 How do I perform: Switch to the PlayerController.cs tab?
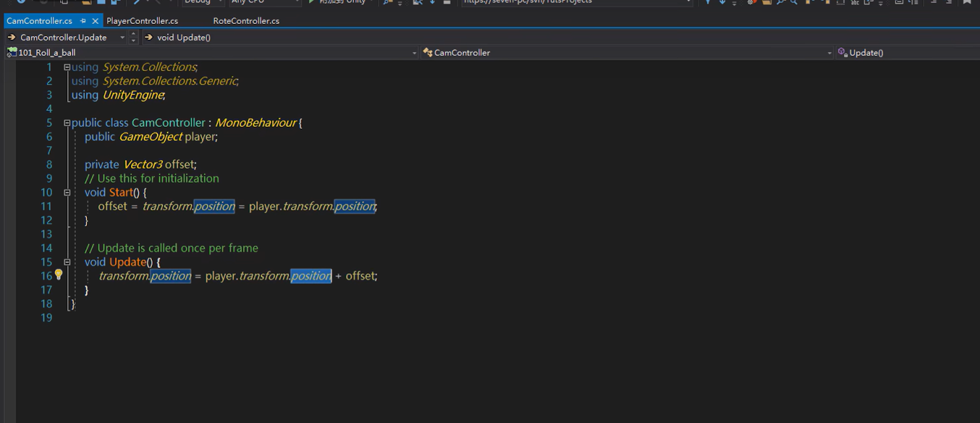point(142,21)
